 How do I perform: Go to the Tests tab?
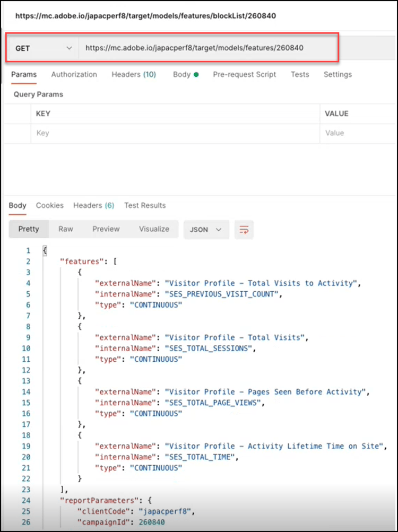(x=300, y=75)
